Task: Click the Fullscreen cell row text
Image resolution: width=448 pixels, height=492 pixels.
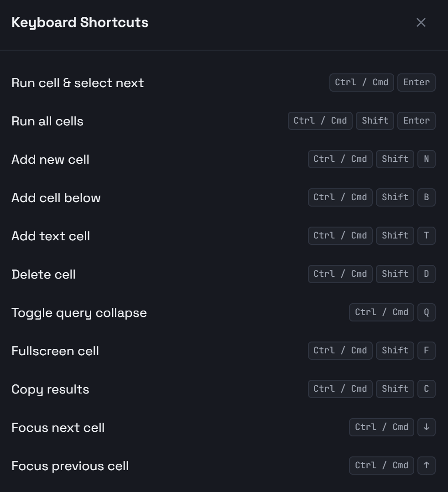Action: click(55, 351)
